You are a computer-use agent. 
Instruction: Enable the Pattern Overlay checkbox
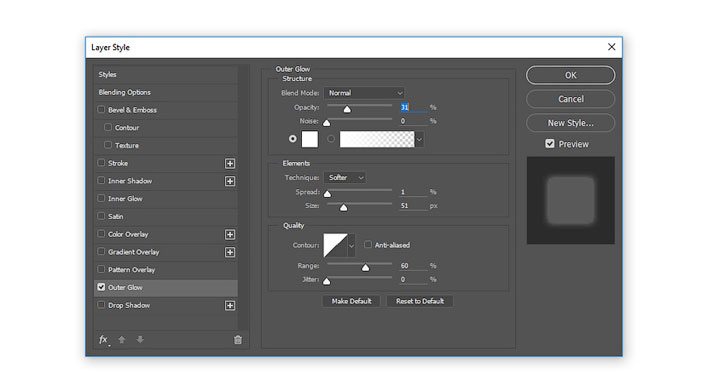(x=101, y=269)
